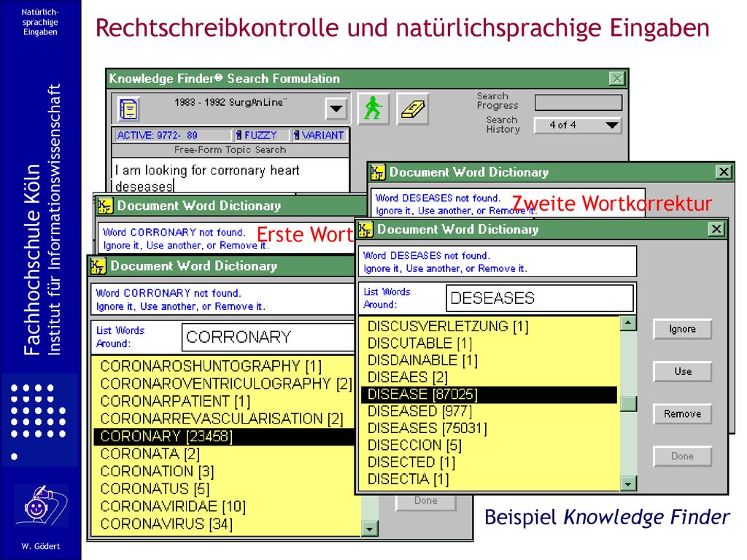Image resolution: width=747 pixels, height=560 pixels.
Task: Click the Remove button in the DESEASES dialog
Action: tap(682, 414)
